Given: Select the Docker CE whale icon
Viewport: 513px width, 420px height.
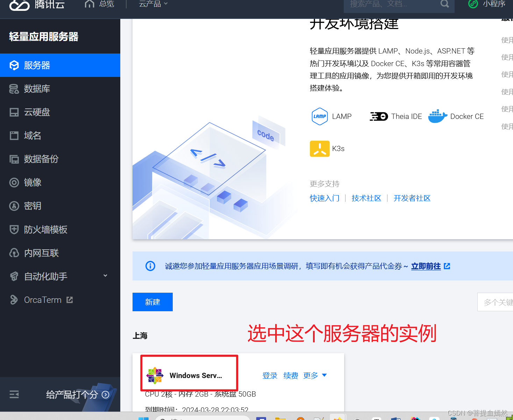Looking at the screenshot, I should (x=438, y=116).
